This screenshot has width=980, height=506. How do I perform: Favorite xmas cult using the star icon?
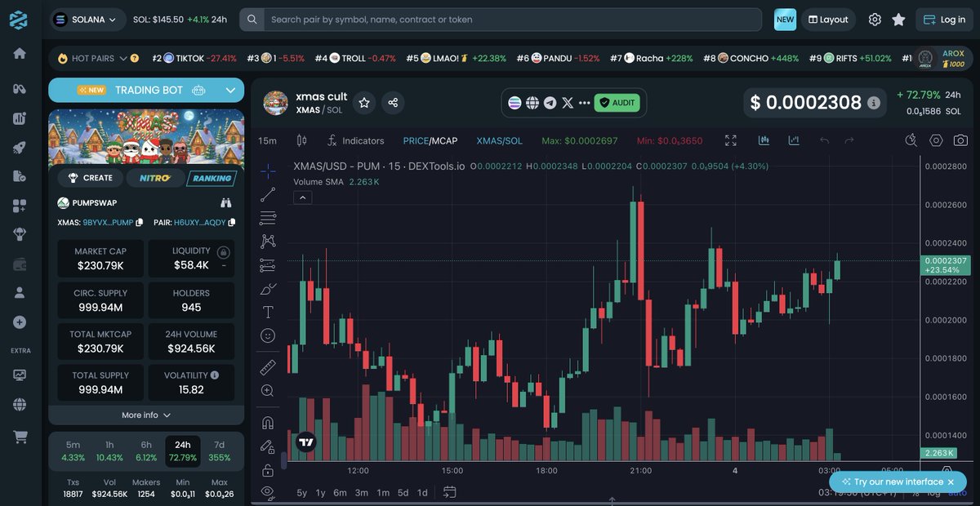tap(364, 104)
